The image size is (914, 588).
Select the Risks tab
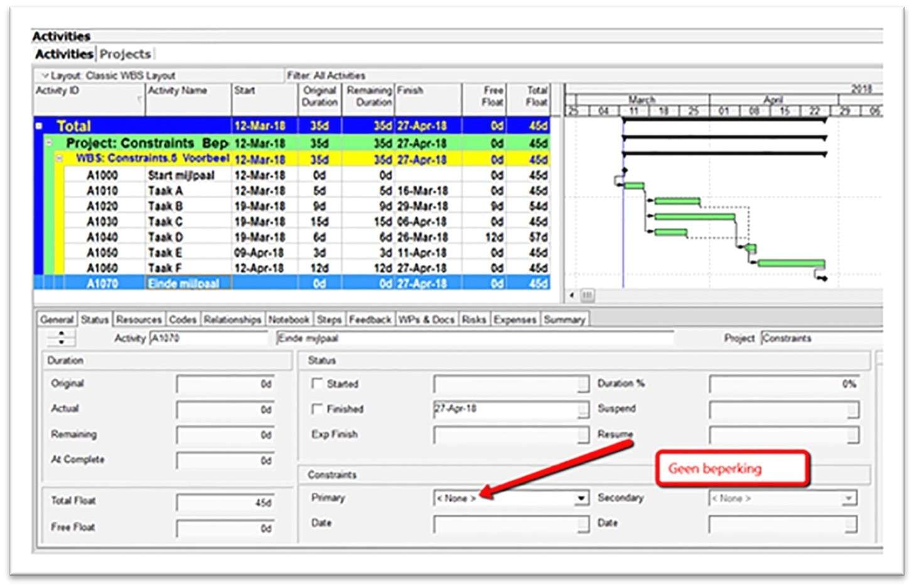(x=474, y=319)
